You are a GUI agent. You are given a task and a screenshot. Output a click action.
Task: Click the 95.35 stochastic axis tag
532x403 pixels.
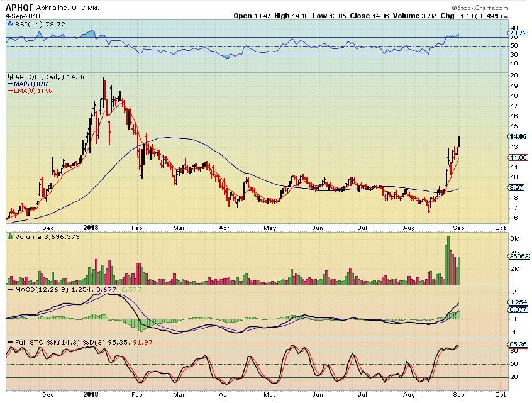click(x=518, y=345)
